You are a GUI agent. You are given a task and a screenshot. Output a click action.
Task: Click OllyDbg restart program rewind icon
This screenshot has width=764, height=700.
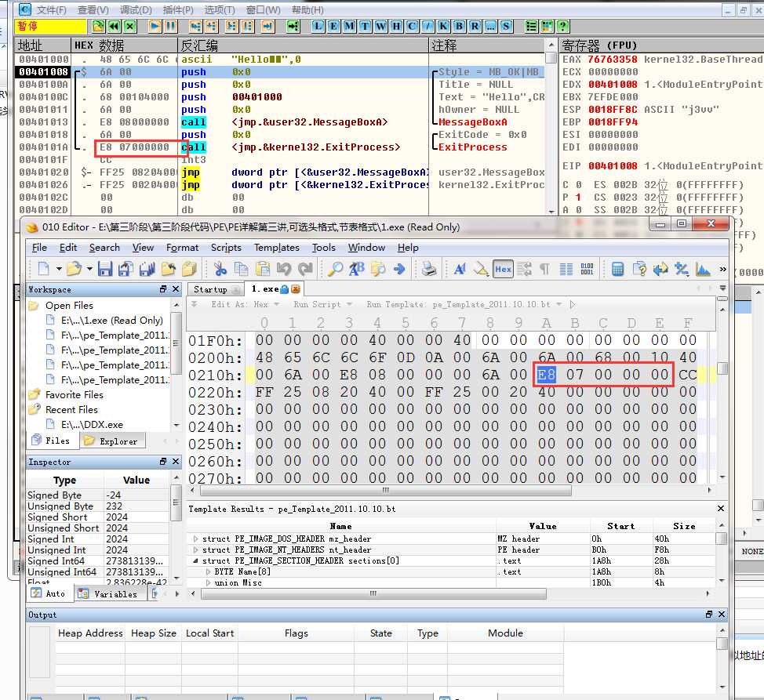[114, 27]
